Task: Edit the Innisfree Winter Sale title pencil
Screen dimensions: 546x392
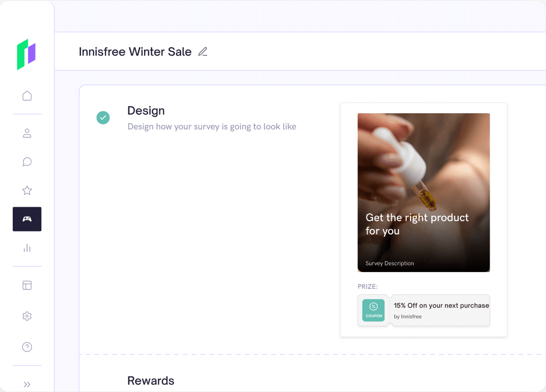Action: coord(203,52)
